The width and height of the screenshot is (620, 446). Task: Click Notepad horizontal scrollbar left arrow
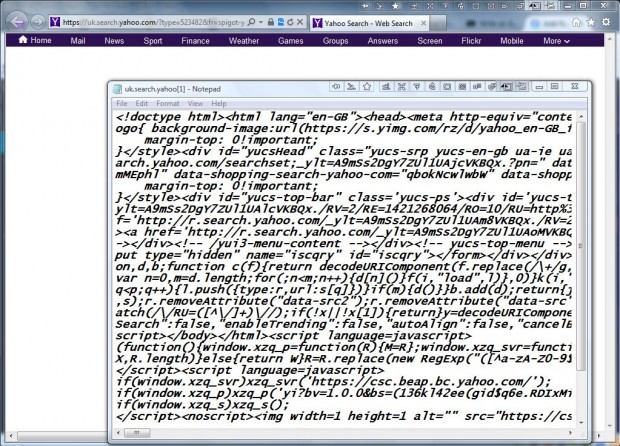click(x=118, y=433)
